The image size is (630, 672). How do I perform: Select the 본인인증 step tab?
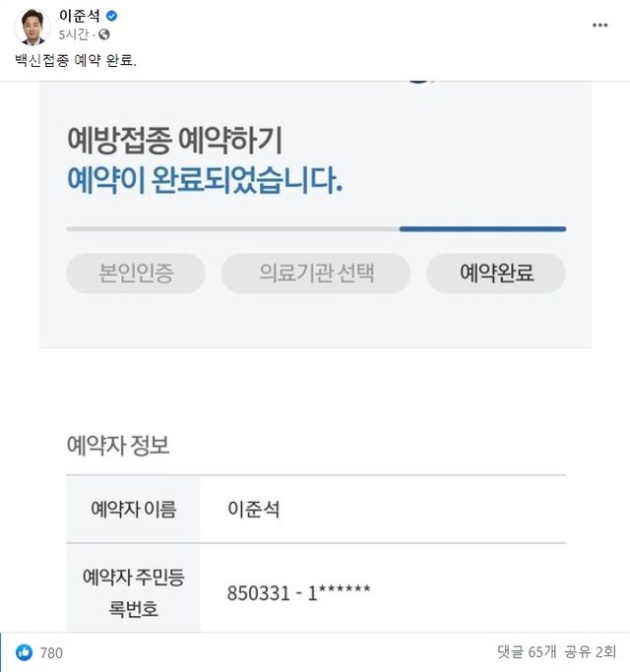tap(136, 273)
